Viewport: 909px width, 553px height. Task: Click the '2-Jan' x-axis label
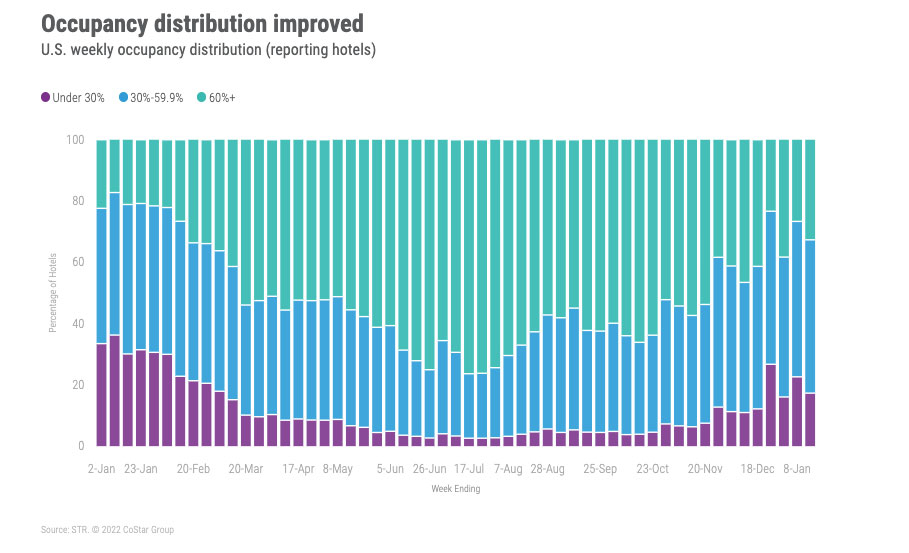102,468
